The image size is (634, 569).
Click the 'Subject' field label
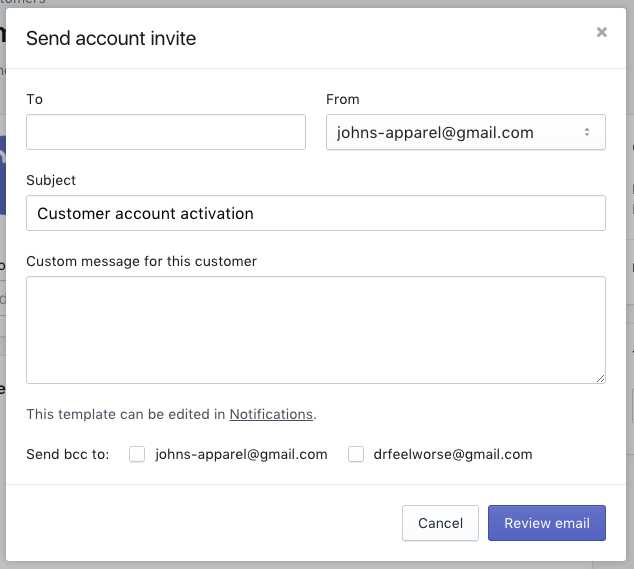pyautogui.click(x=51, y=180)
